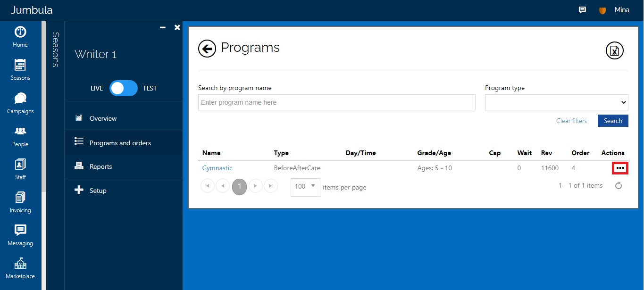Open the Home dashboard icon
Viewport: 644px width, 290px height.
point(20,37)
